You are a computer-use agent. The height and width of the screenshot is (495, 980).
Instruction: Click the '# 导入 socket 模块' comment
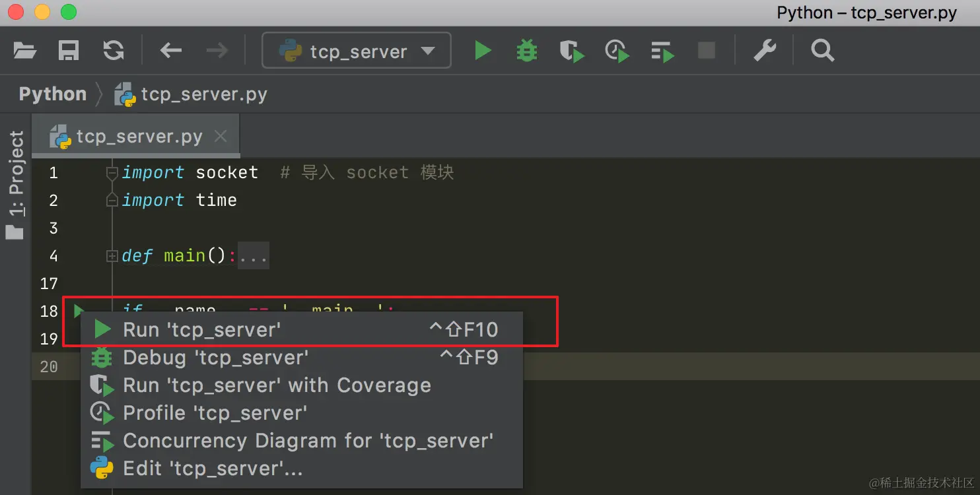coord(367,173)
